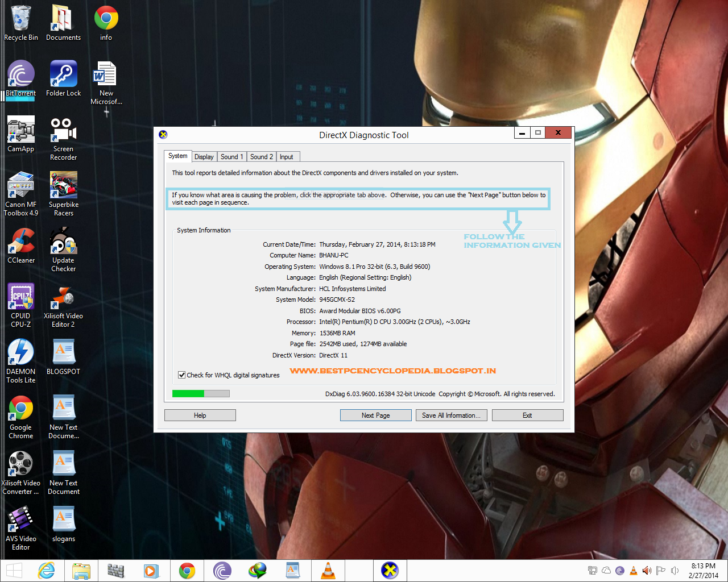Switch to the Sound 2 tab
The height and width of the screenshot is (582, 728).
(x=261, y=157)
